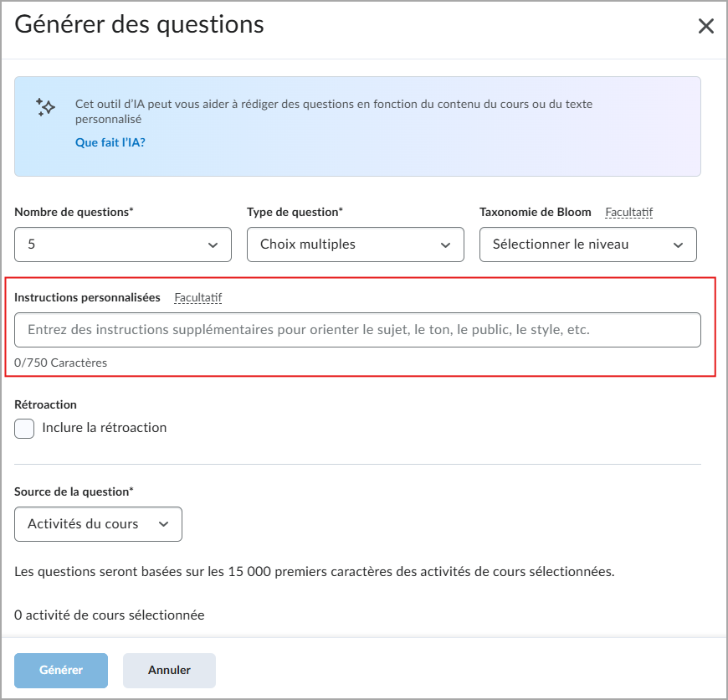Enable Inclure la rétroaction
728x700 pixels.
(x=24, y=428)
